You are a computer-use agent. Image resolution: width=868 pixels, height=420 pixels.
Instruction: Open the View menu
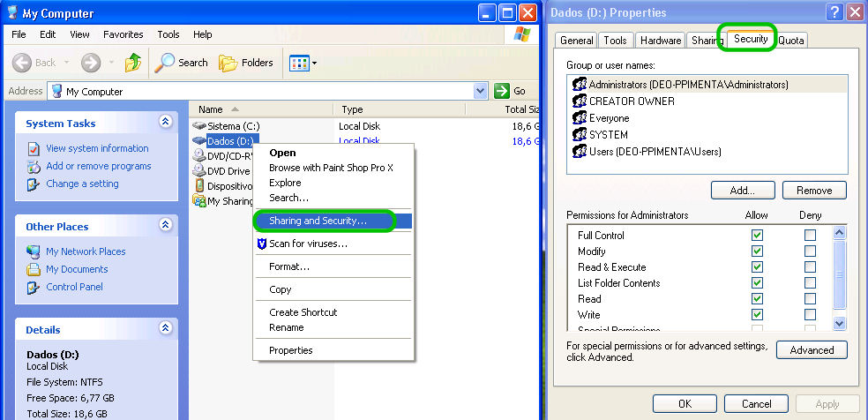[79, 34]
